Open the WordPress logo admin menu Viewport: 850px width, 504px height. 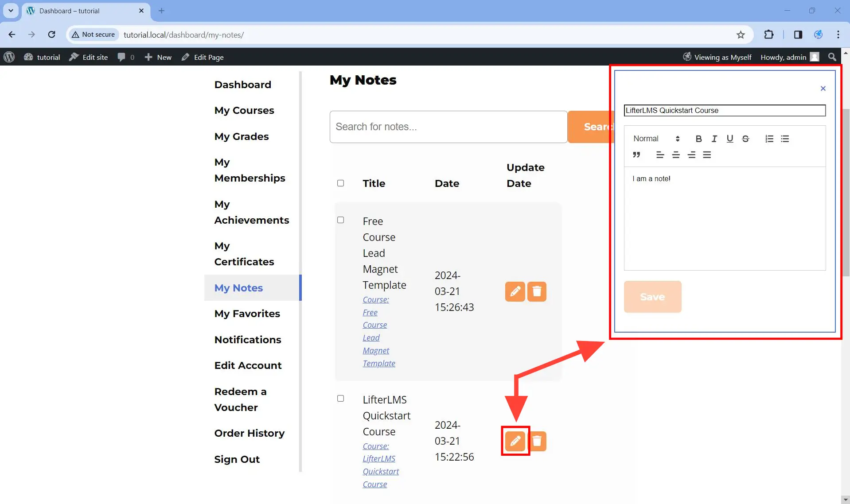(x=9, y=57)
